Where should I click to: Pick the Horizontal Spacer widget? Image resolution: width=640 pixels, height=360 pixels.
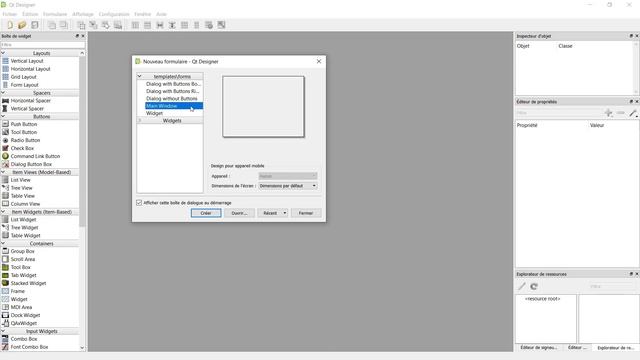tap(31, 100)
